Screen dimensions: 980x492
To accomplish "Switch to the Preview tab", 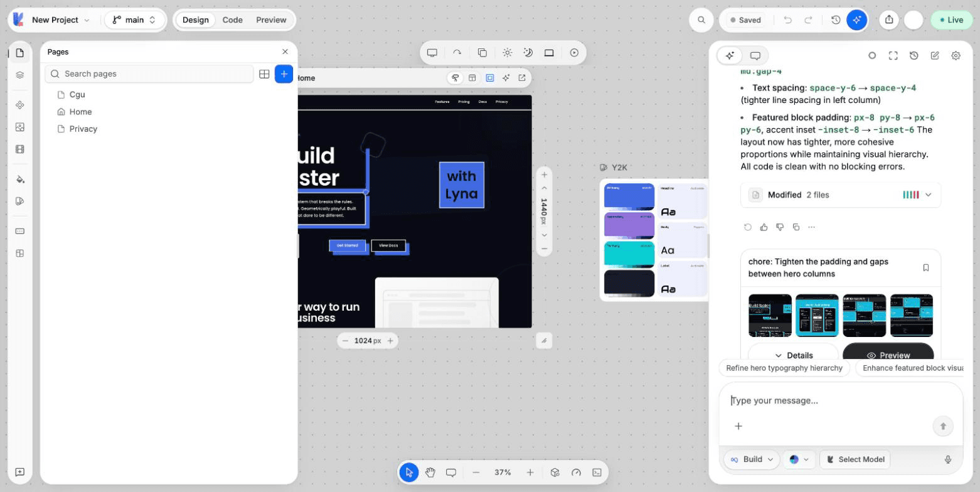I will (x=271, y=20).
